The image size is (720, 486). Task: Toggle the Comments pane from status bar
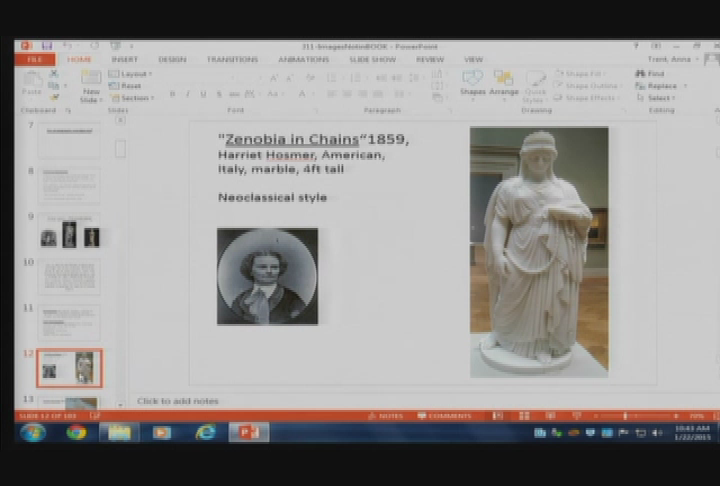[444, 416]
